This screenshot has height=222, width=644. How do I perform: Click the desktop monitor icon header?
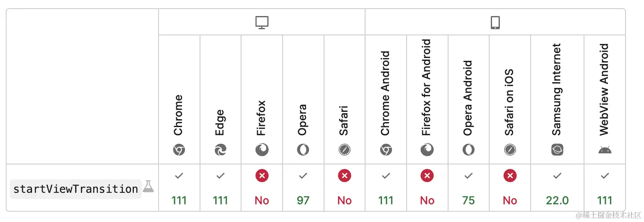[262, 22]
